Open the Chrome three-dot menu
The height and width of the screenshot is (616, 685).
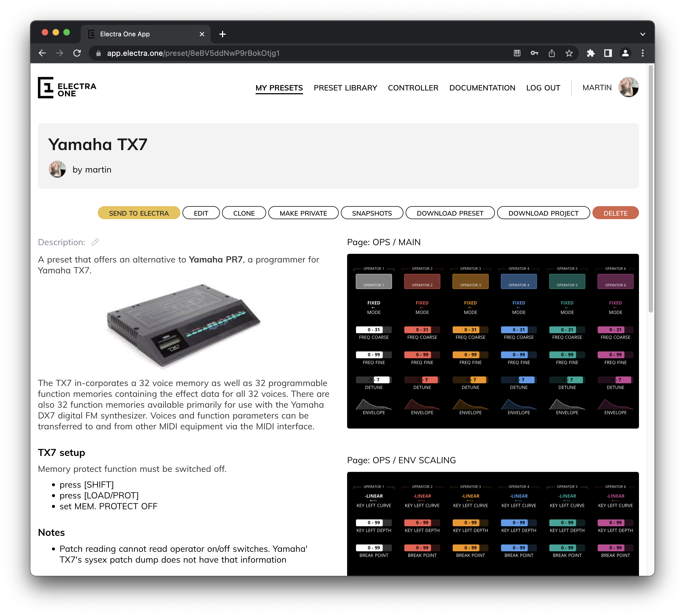(643, 53)
